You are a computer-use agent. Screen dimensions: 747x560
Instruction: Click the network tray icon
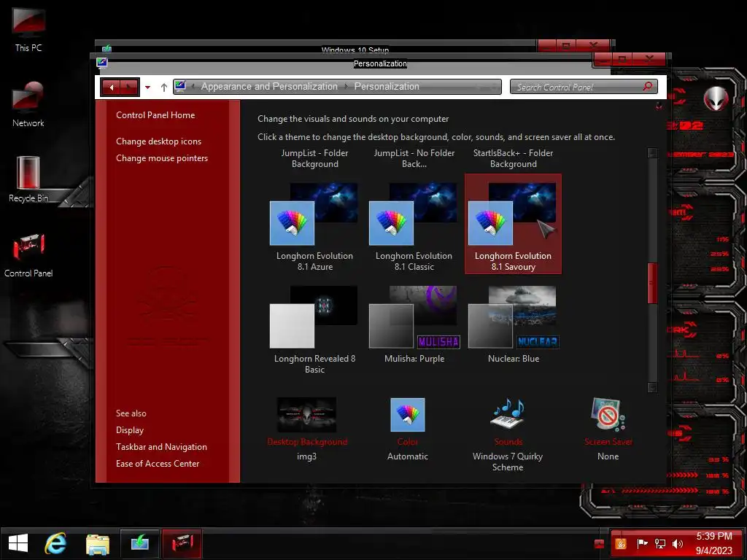[x=659, y=544]
